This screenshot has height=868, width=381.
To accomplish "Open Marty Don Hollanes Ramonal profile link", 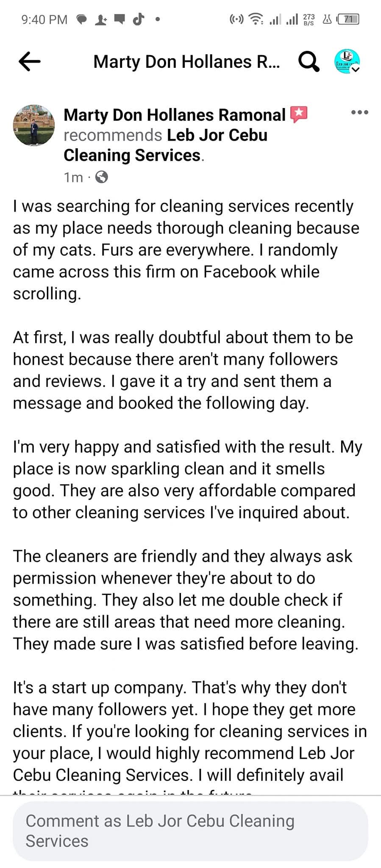I will (175, 115).
